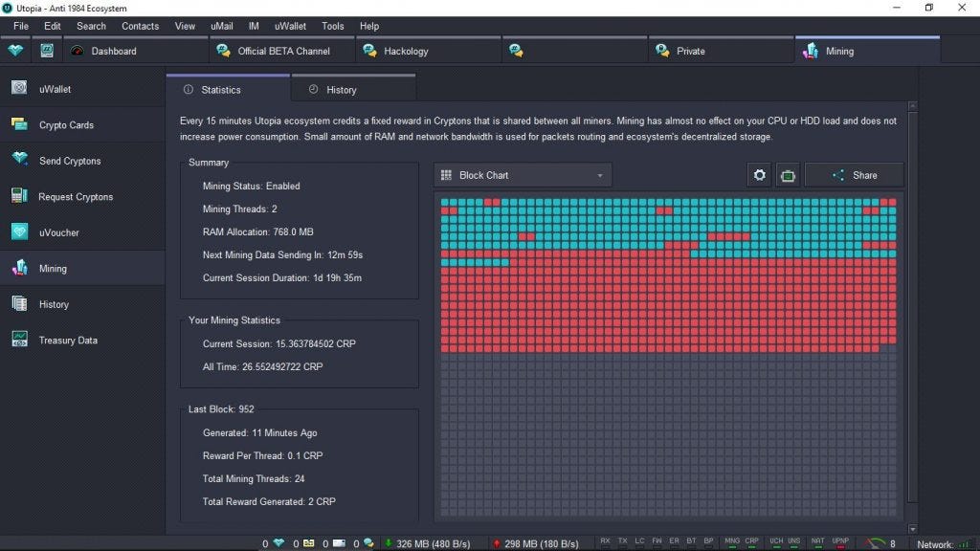This screenshot has width=980, height=551.
Task: Click the Generated: 11 Minutes Ago line
Action: [260, 432]
